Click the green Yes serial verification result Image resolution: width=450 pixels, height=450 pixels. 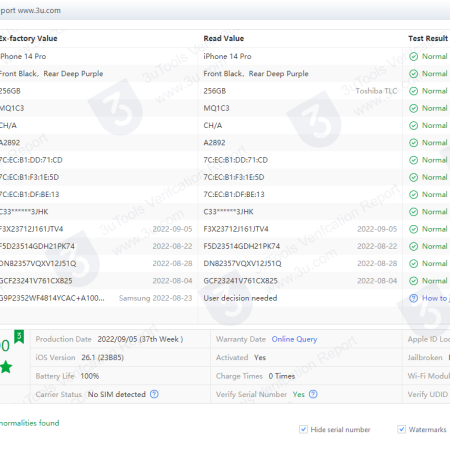coord(299,394)
